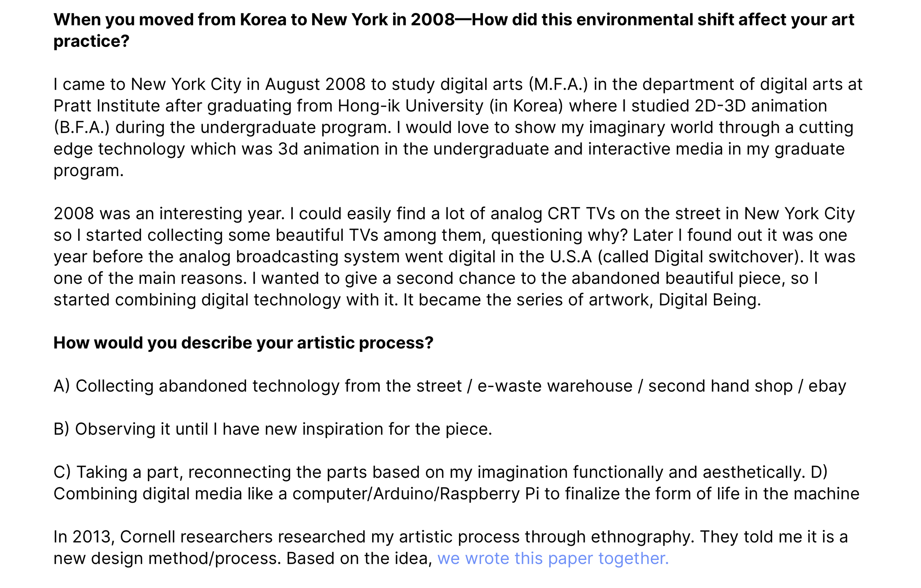Click the line 'B) Observing it until I have new inspiration'

click(273, 429)
